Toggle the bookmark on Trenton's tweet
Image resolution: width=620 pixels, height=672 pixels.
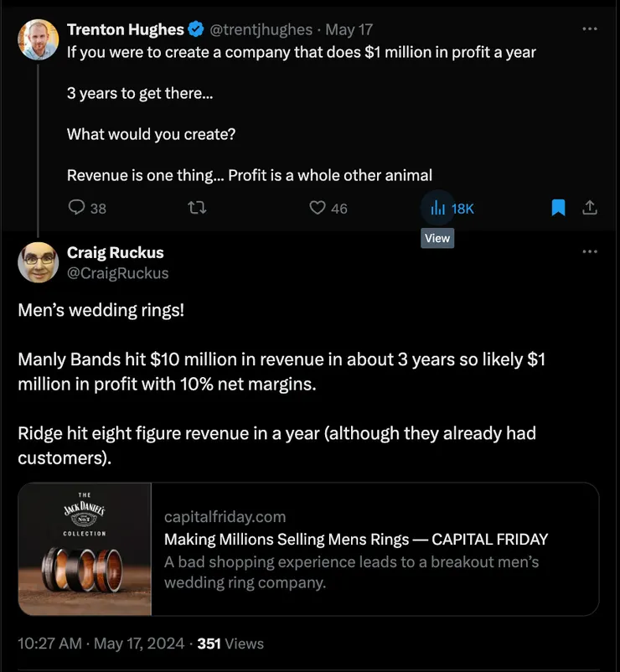559,208
